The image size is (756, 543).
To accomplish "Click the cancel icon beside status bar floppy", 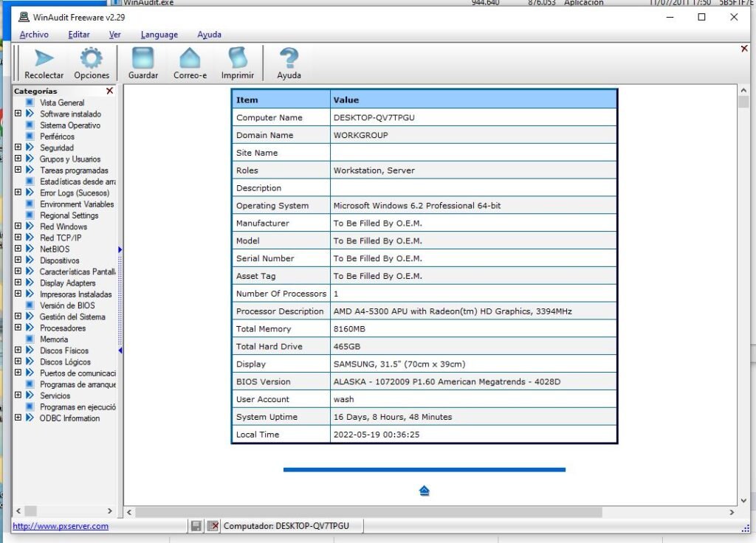I will (213, 525).
